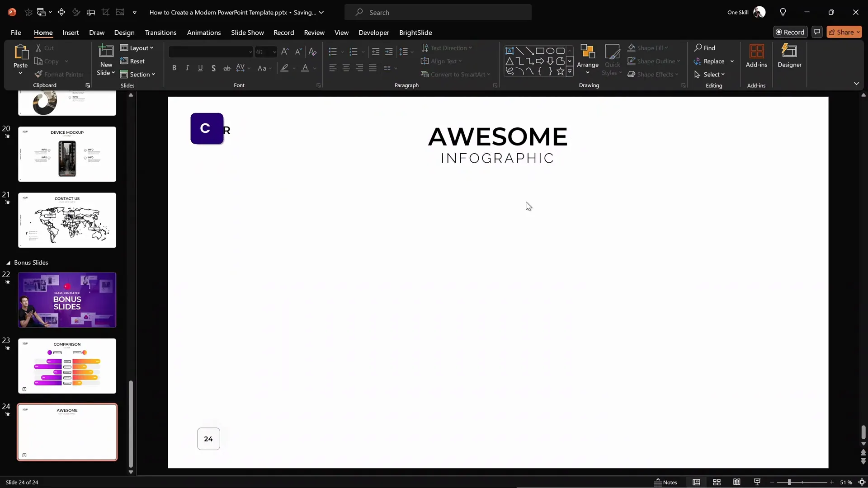Toggle Bold formatting
The image size is (868, 488).
(174, 68)
